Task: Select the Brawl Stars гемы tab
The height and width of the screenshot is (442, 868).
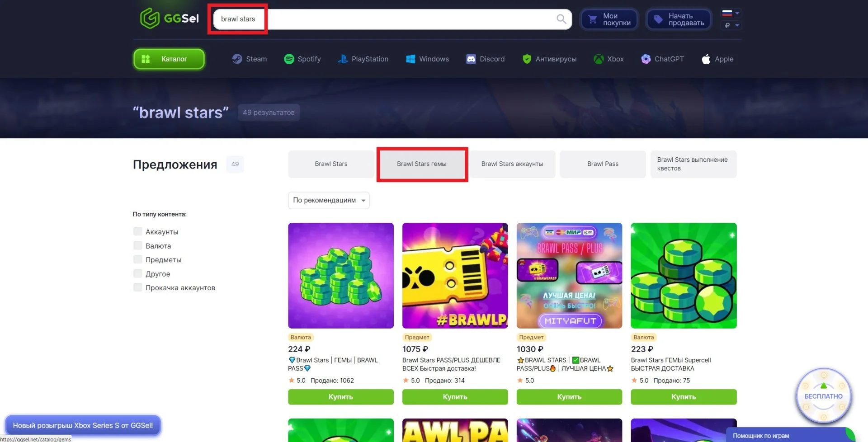Action: tap(422, 164)
